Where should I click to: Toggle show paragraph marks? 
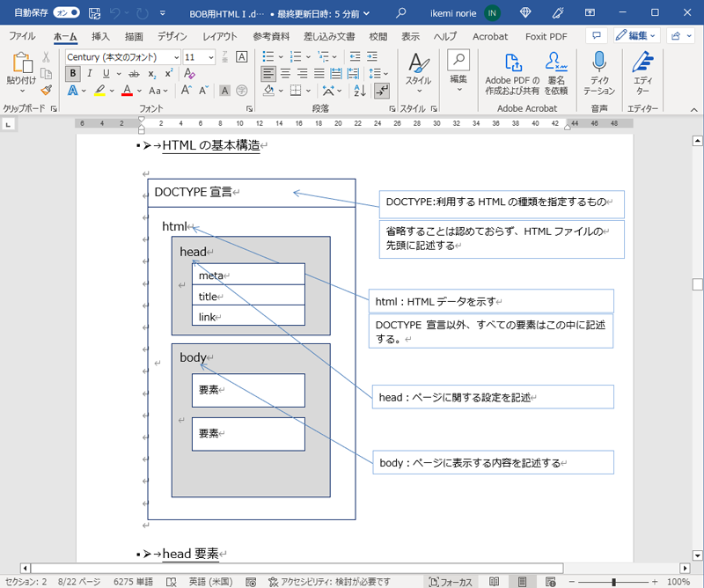pyautogui.click(x=382, y=91)
